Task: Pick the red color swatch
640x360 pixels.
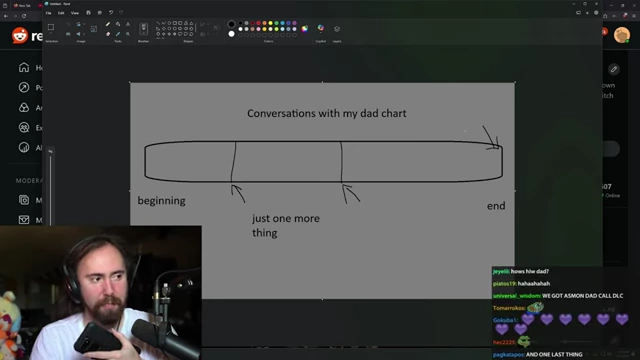Action: (258, 23)
